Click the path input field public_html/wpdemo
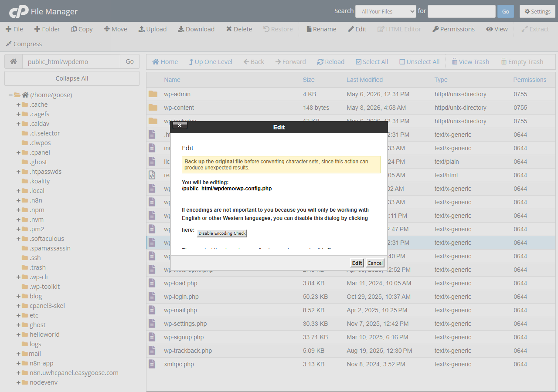 click(71, 61)
